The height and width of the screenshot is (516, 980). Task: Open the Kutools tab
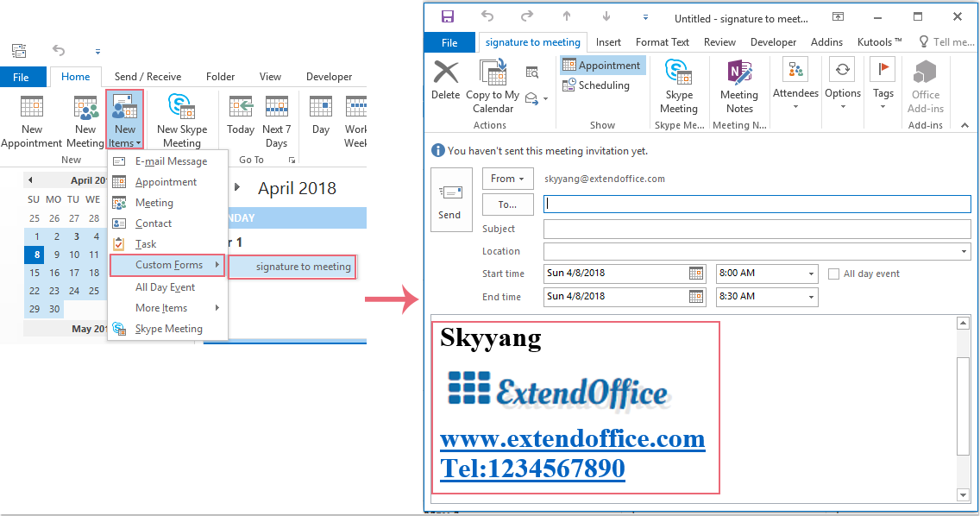click(x=879, y=42)
